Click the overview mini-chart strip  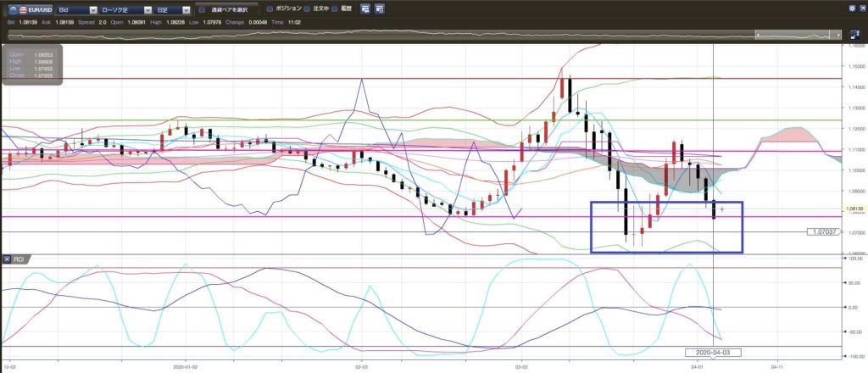(x=425, y=35)
